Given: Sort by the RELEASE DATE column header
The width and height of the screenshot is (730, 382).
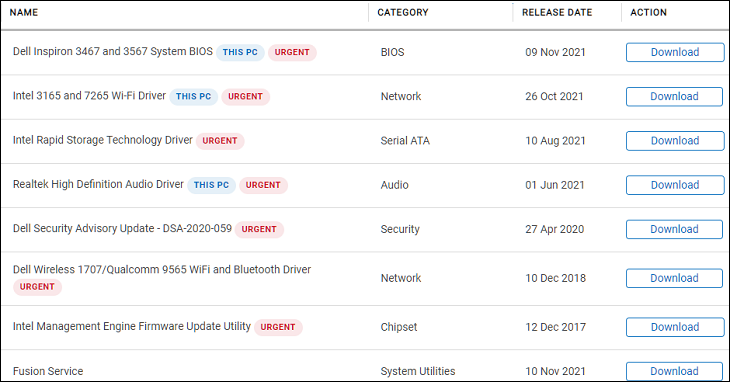Looking at the screenshot, I should 557,13.
